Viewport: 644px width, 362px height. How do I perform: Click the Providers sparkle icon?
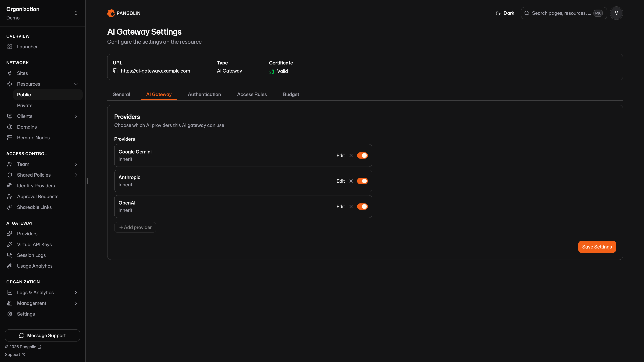(x=10, y=234)
